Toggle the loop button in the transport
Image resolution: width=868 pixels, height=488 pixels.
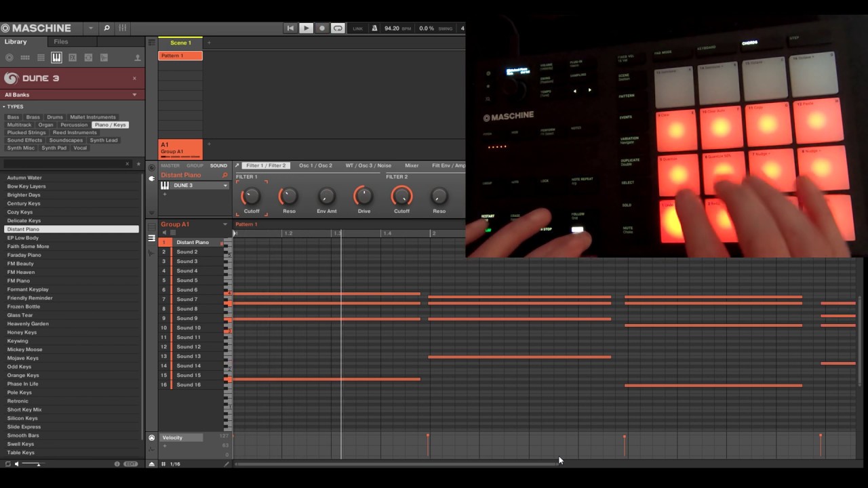pyautogui.click(x=338, y=28)
